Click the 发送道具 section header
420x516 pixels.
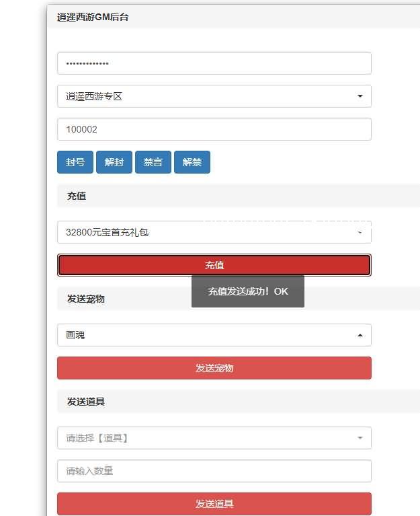pos(86,402)
